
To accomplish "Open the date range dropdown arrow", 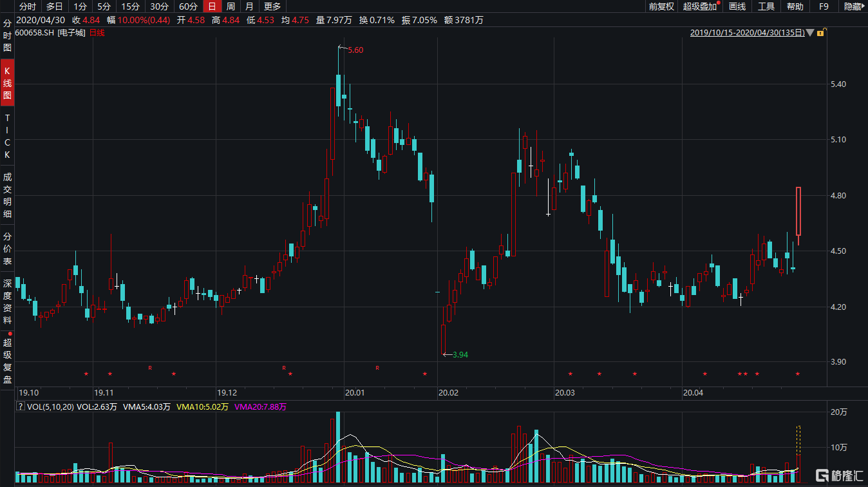I will click(810, 32).
